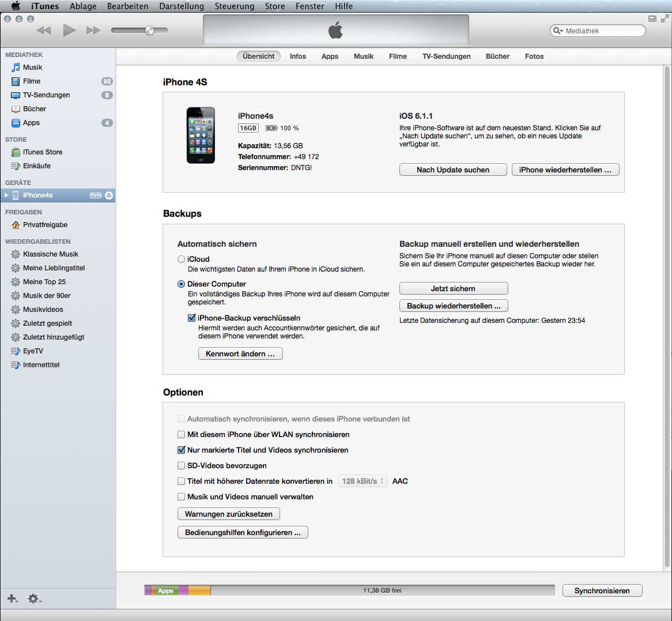This screenshot has height=621, width=672.
Task: Click the iTunes Store bag icon
Action: 16,152
